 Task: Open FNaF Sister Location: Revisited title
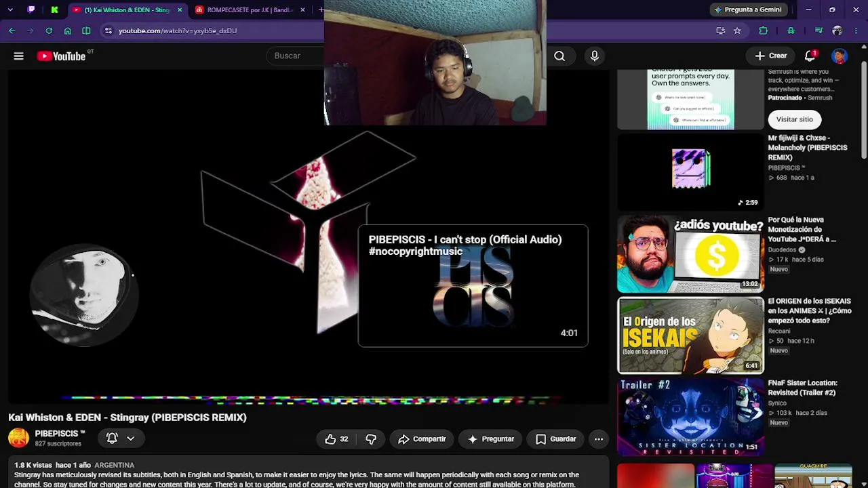click(803, 388)
